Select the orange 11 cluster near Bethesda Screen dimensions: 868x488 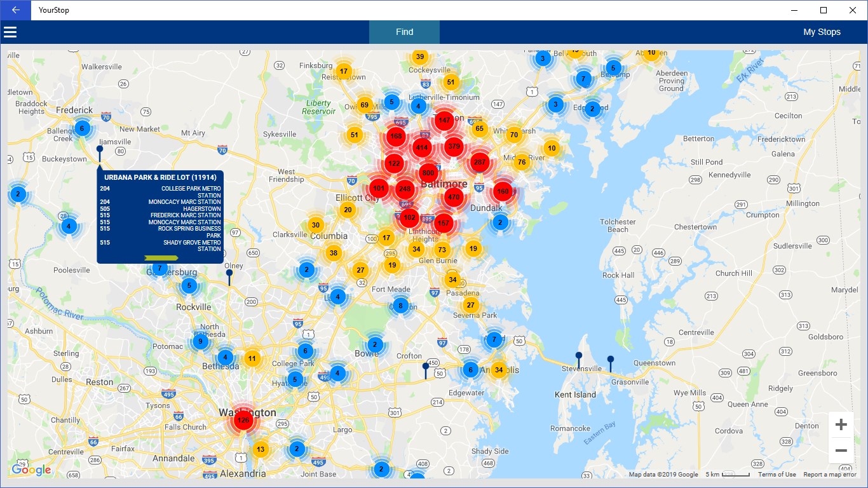point(252,358)
